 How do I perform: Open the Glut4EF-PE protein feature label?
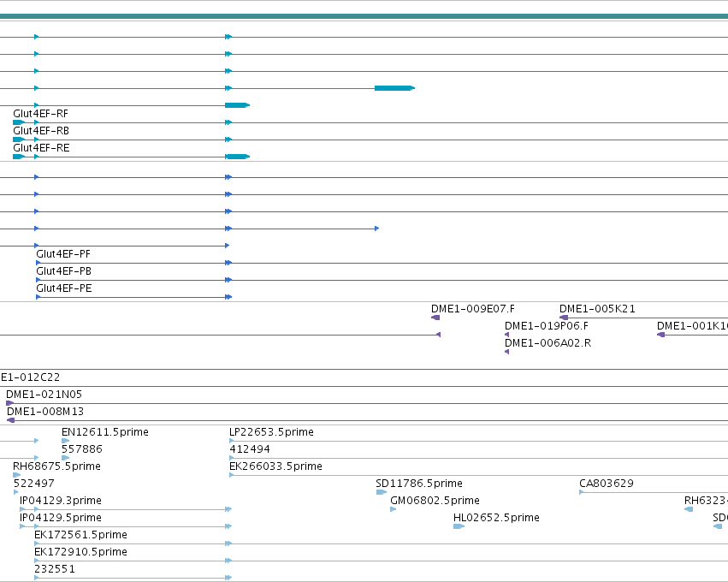[x=64, y=288]
